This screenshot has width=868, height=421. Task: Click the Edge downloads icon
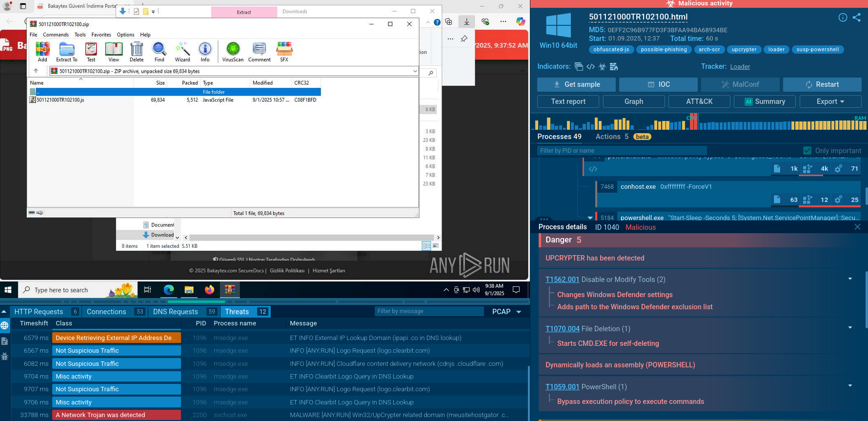tap(466, 21)
